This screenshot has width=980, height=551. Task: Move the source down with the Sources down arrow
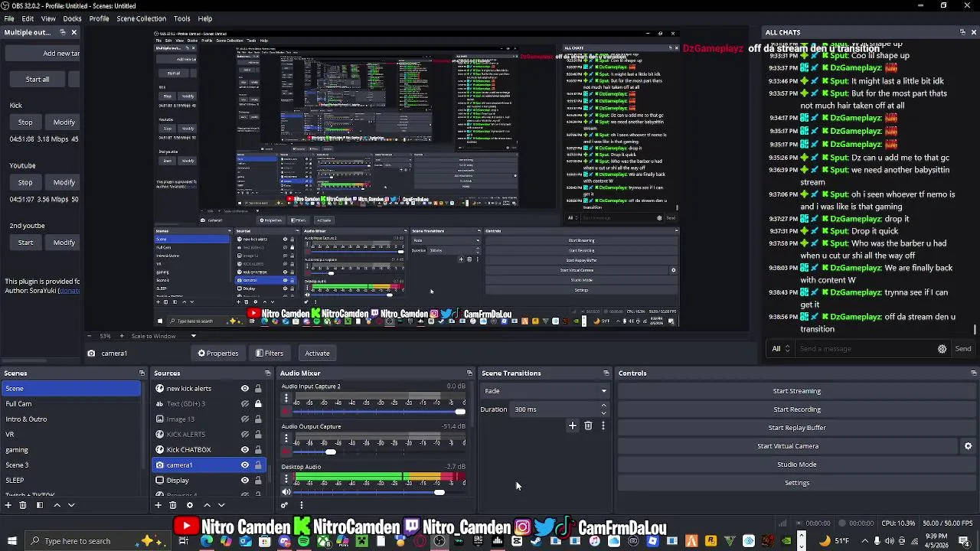point(221,505)
